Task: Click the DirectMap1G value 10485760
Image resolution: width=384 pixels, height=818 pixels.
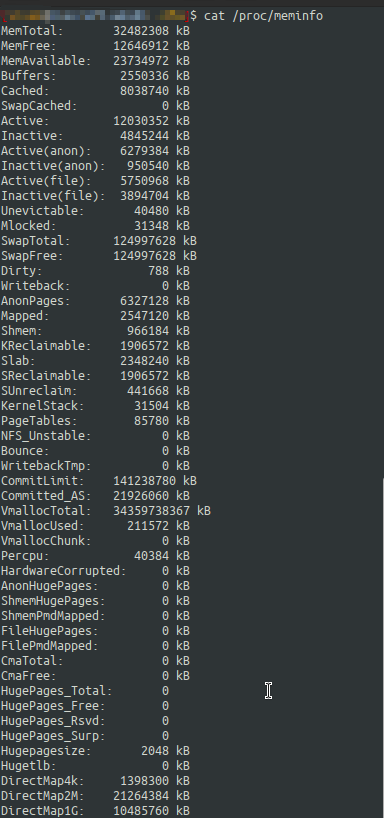Action: tap(141, 811)
